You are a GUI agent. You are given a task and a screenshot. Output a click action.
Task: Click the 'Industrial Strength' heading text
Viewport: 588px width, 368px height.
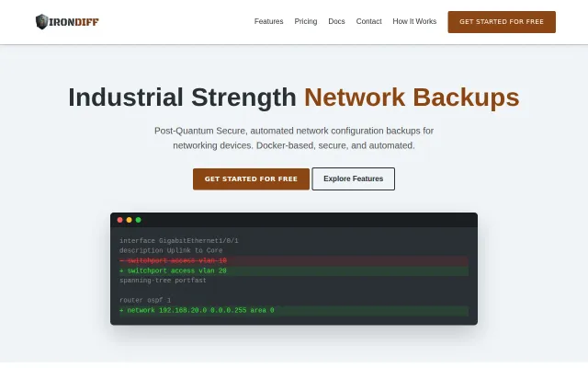click(x=182, y=98)
